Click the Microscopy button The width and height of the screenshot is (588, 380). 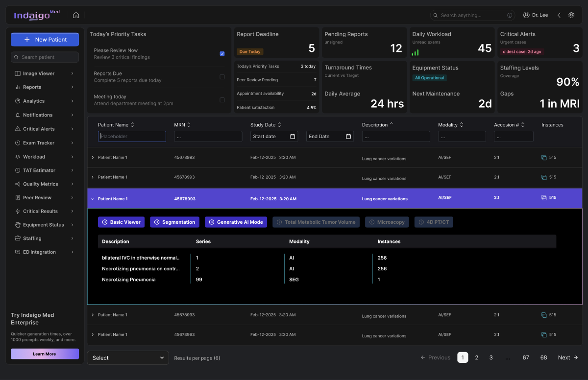pos(387,222)
